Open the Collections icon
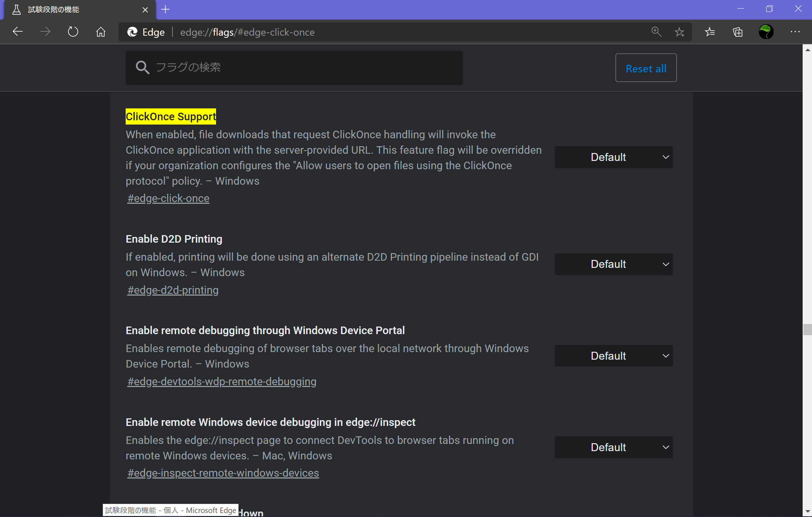The width and height of the screenshot is (812, 517). [737, 32]
